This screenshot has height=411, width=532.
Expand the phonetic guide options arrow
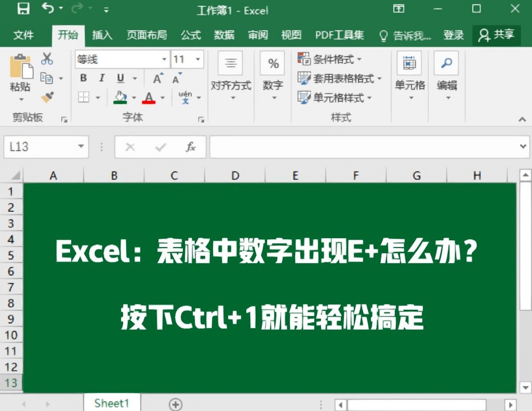point(199,98)
